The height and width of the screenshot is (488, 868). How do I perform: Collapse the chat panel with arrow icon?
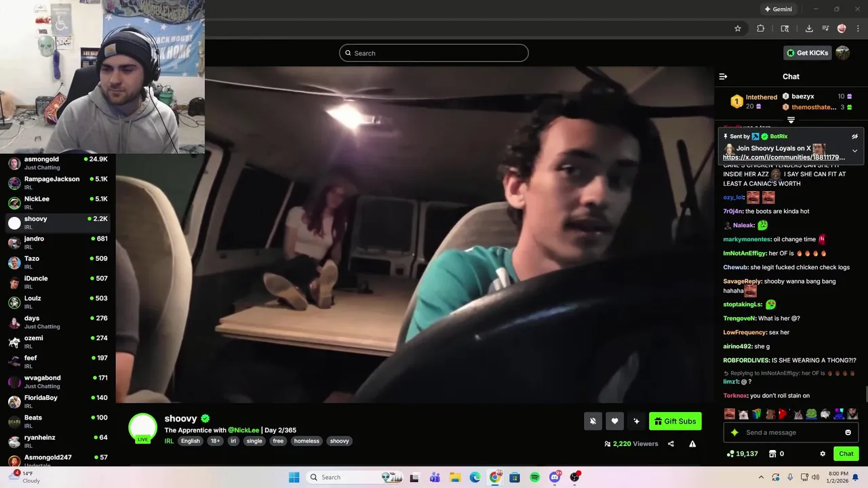coord(723,77)
